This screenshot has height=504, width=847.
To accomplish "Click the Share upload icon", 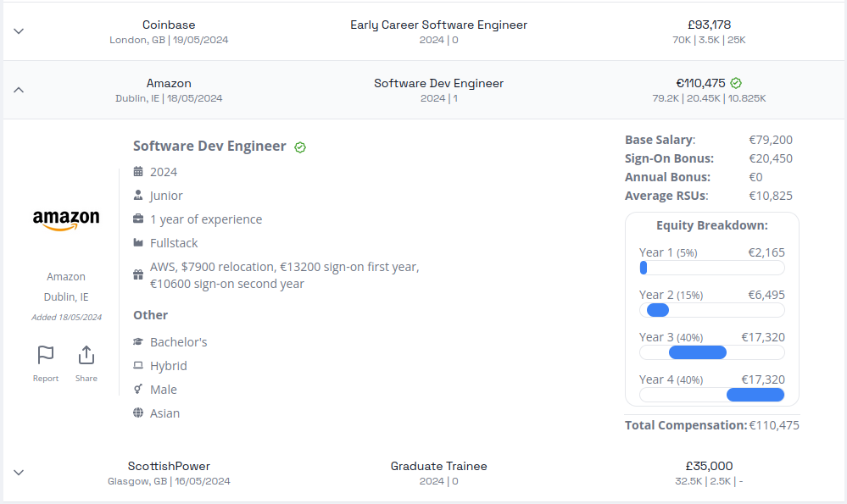I will [86, 355].
